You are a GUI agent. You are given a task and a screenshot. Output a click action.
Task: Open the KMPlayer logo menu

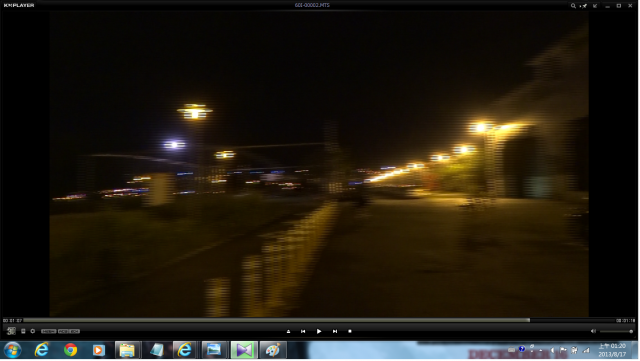(x=19, y=5)
